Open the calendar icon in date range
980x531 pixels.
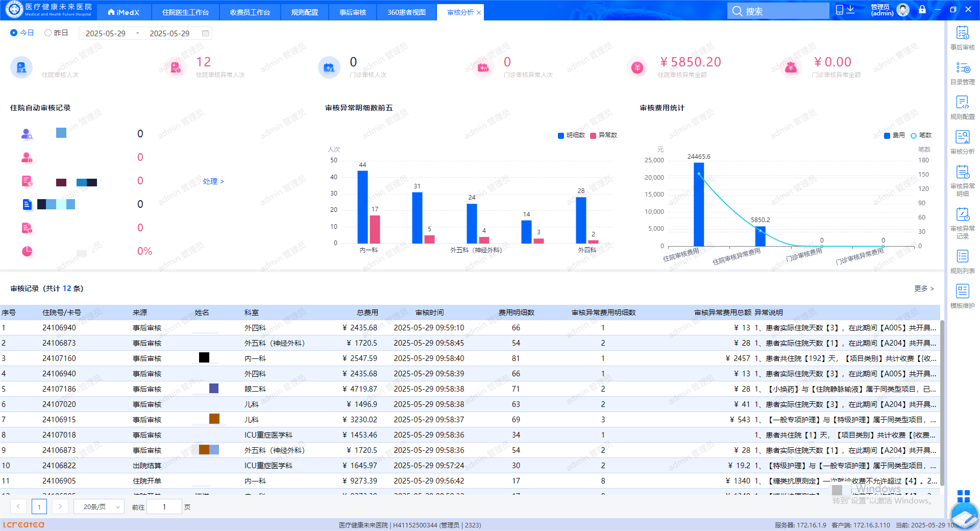tap(205, 33)
